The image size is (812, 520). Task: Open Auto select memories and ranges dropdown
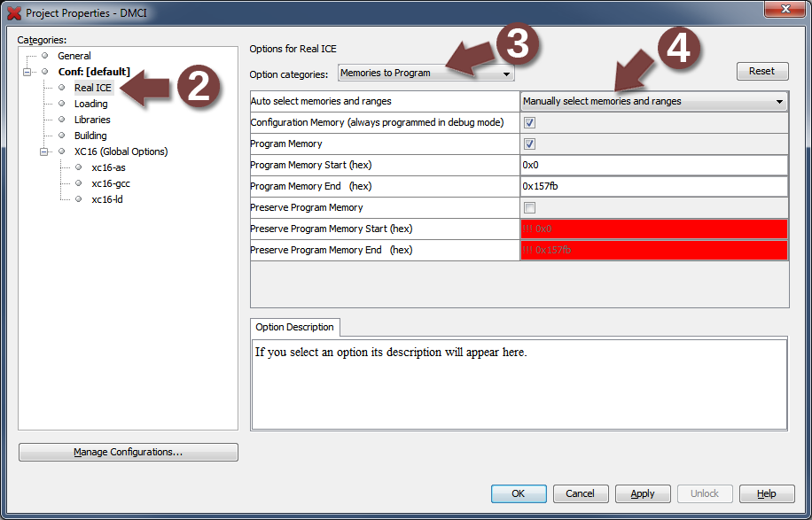pos(653,102)
